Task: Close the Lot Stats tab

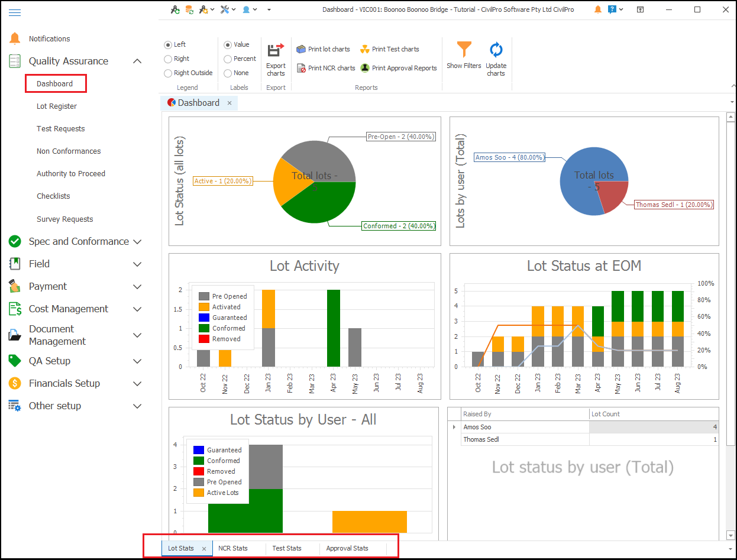Action: coord(204,549)
